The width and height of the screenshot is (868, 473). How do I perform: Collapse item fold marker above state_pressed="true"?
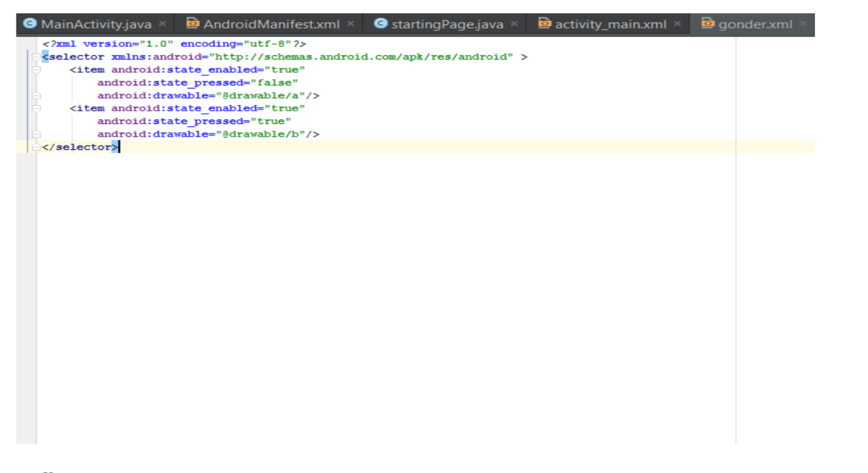(x=37, y=108)
